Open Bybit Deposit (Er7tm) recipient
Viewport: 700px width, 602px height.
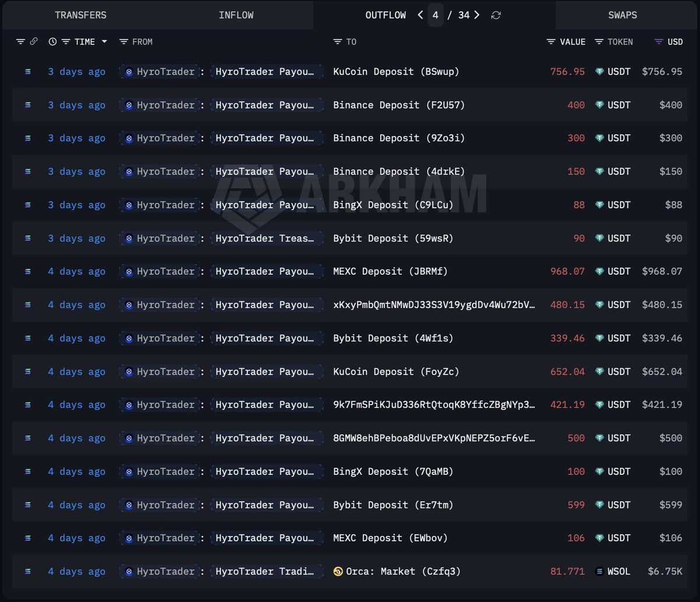(x=393, y=505)
